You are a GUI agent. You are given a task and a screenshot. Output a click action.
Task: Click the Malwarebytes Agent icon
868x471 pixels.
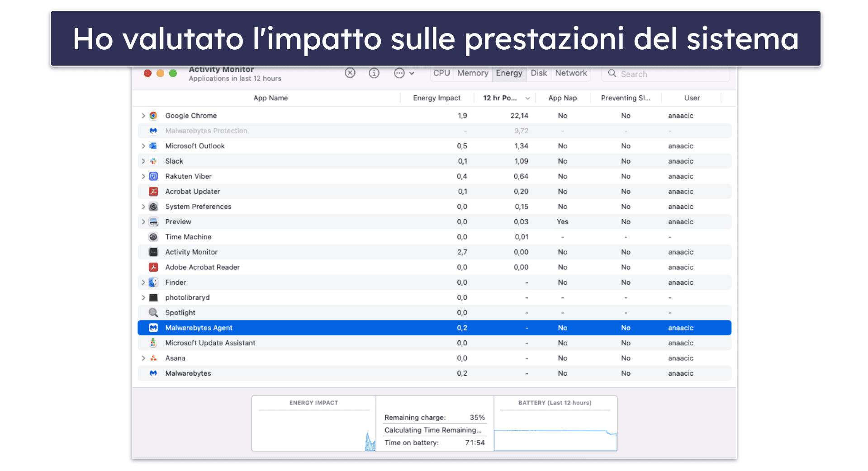coord(153,328)
